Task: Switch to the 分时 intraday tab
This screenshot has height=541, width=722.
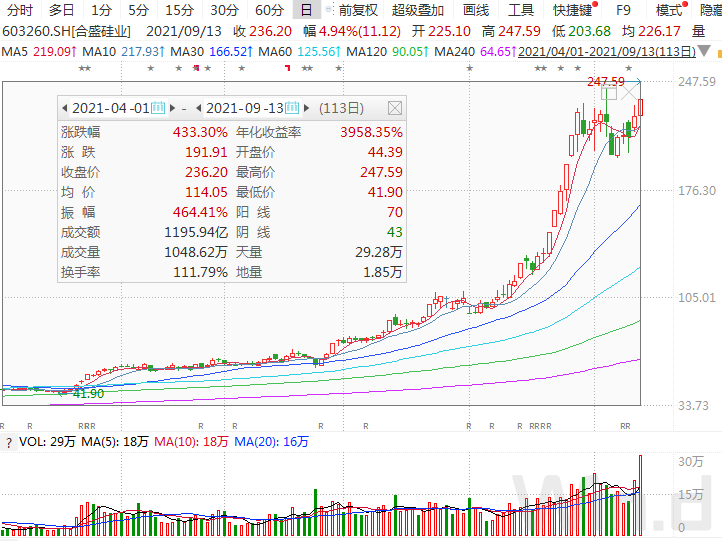Action: coord(20,10)
